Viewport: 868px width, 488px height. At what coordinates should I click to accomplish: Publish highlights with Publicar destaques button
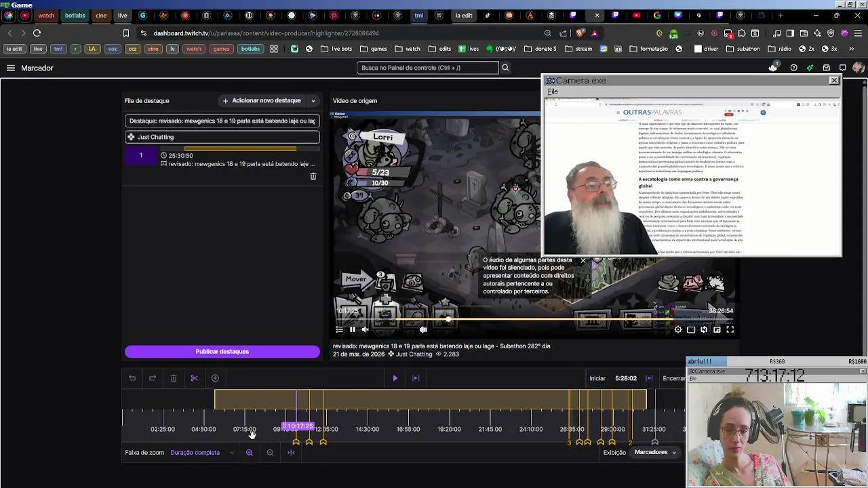(x=222, y=352)
